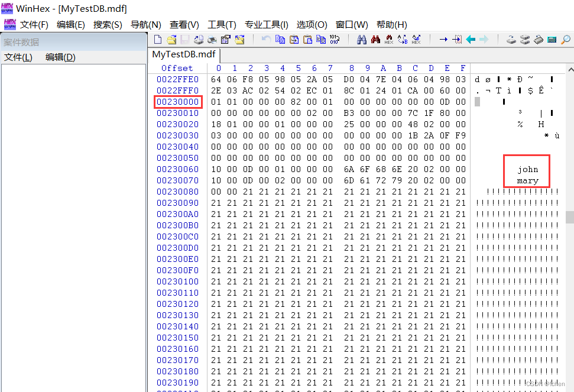Click hex byte 82 in row 00230000

click(x=296, y=102)
